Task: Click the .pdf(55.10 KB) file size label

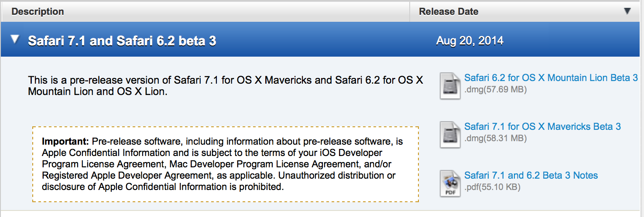Action: 493,187
